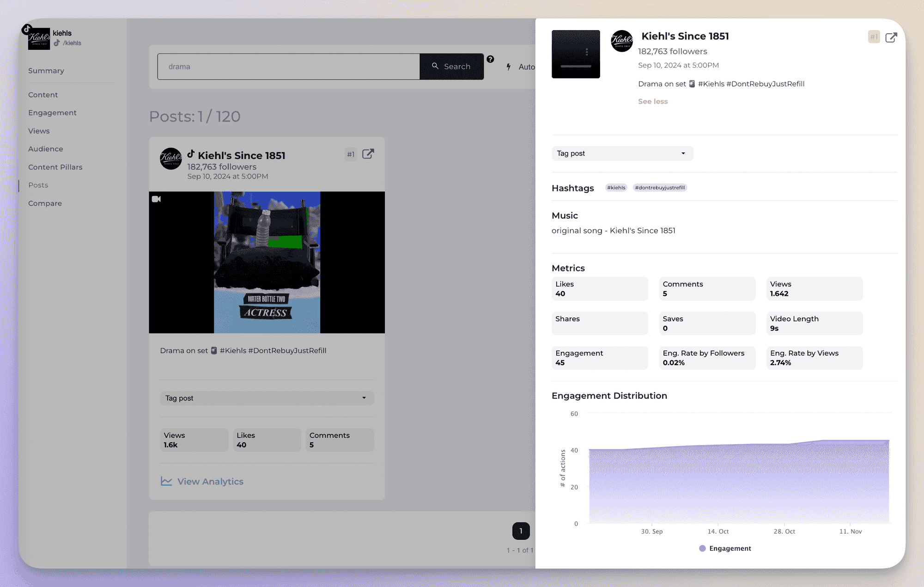Click Eng. Rate by Followers 0.02% tile
Screen dimensions: 924x587
coord(707,358)
